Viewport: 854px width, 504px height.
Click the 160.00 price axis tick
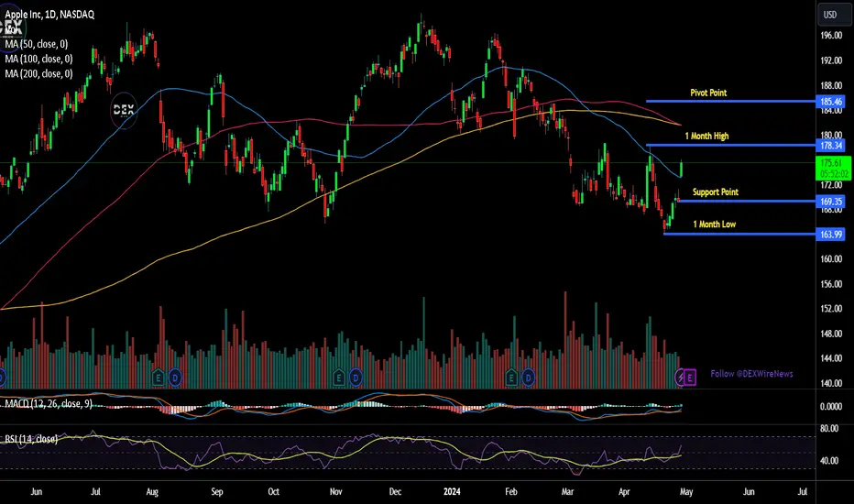click(831, 258)
